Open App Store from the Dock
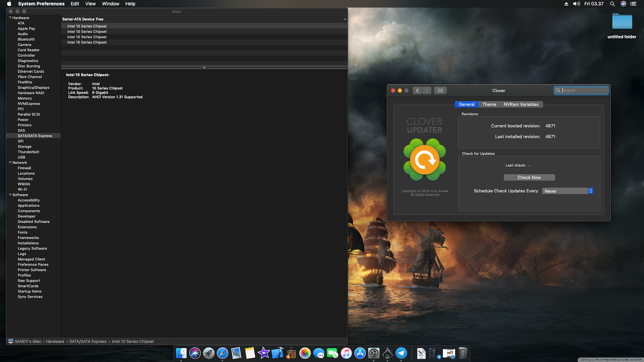Screen dimensions: 644x362 tap(360, 353)
